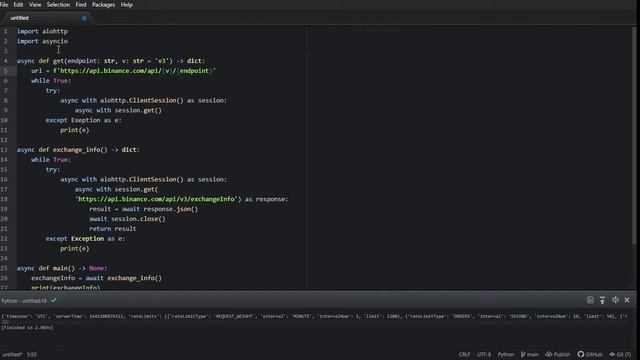Image resolution: width=640 pixels, height=360 pixels.
Task: Click 'async with session.get()' on line 9
Action: pos(118,110)
